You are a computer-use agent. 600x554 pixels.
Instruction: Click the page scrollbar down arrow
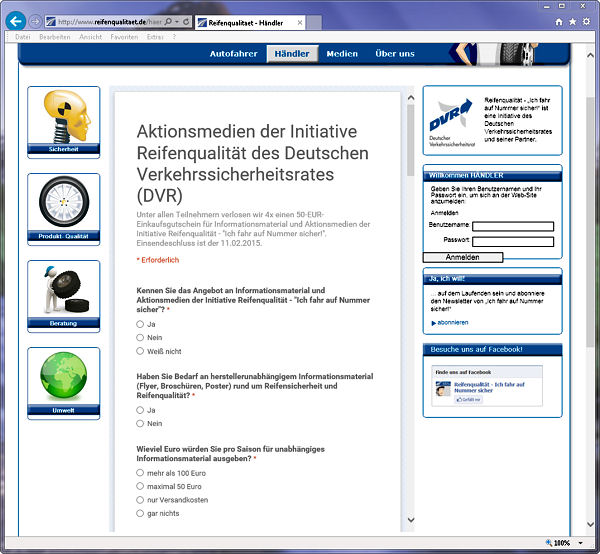click(590, 525)
